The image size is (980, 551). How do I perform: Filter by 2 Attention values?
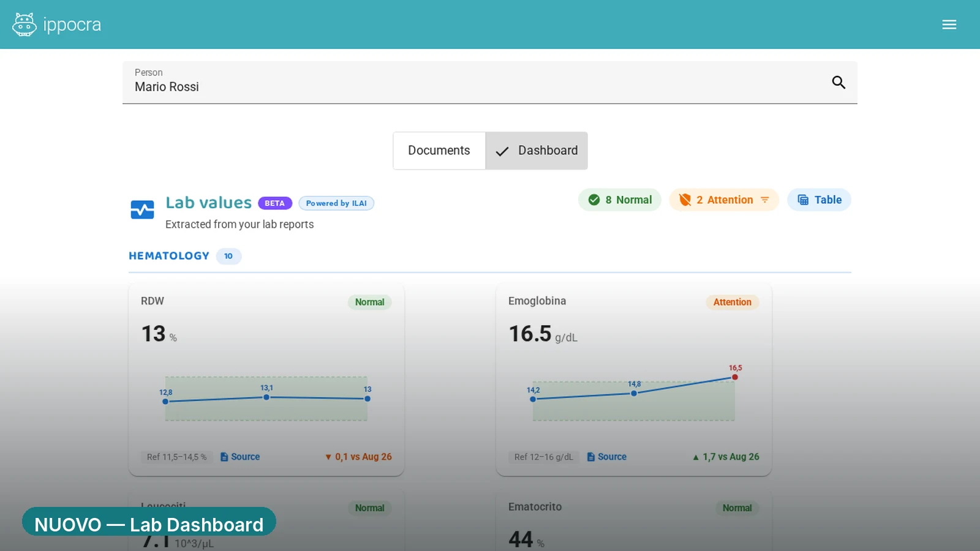tap(724, 200)
